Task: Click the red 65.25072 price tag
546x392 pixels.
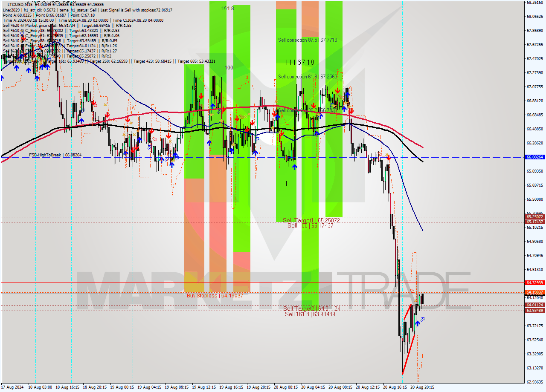Action: pos(535,217)
